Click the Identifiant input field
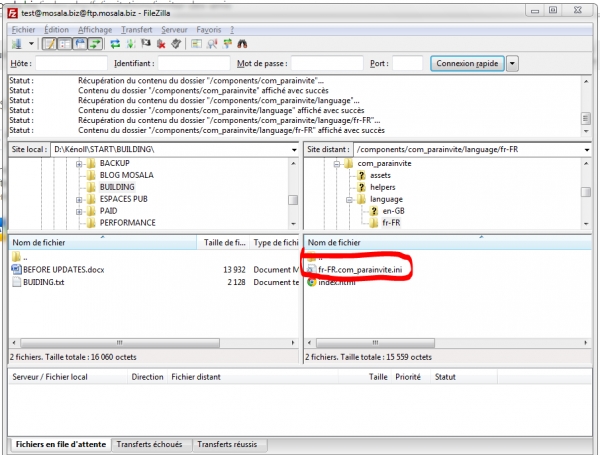The height and width of the screenshot is (455, 600). [x=194, y=64]
